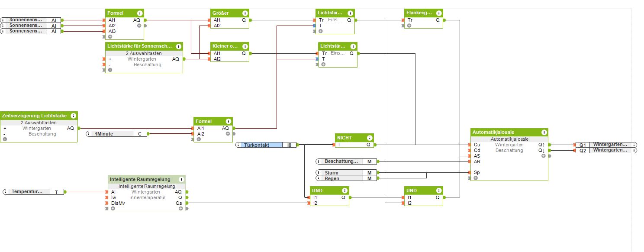Screen dimensions: 644x252
Task: Open info icon of Formel block with AI3 input
Action: coord(139,13)
